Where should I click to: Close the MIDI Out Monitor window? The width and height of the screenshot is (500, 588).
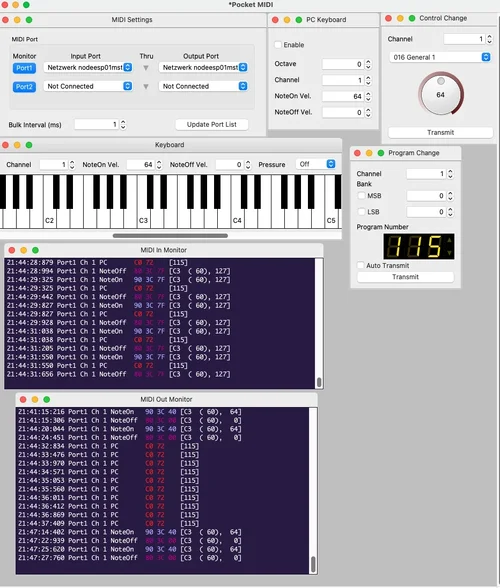click(x=23, y=399)
